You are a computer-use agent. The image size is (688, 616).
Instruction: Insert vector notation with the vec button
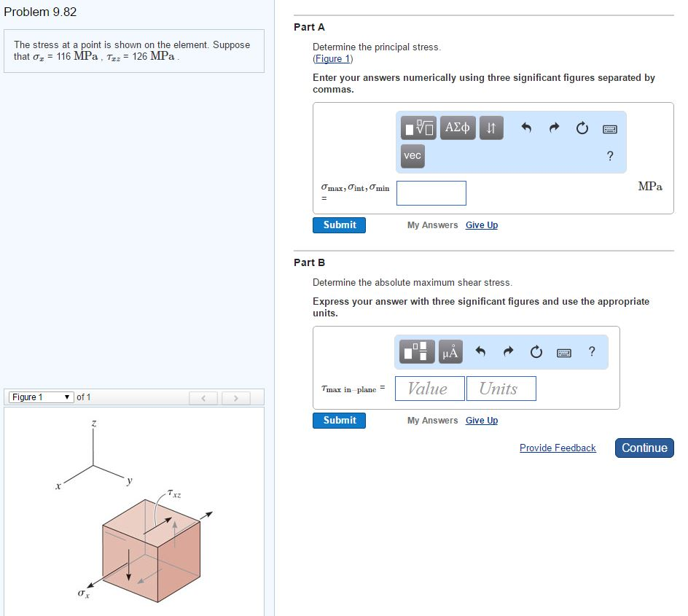[x=413, y=156]
